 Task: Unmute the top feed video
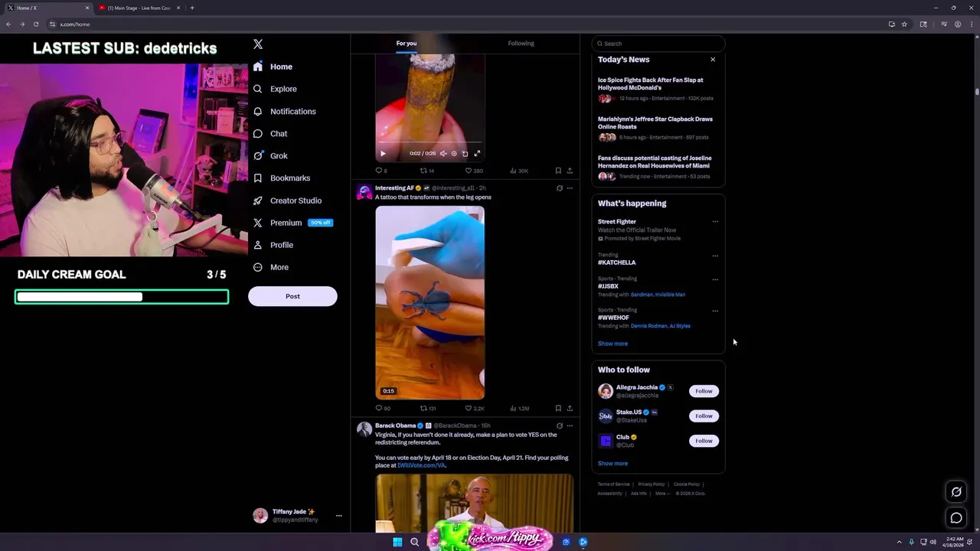443,154
